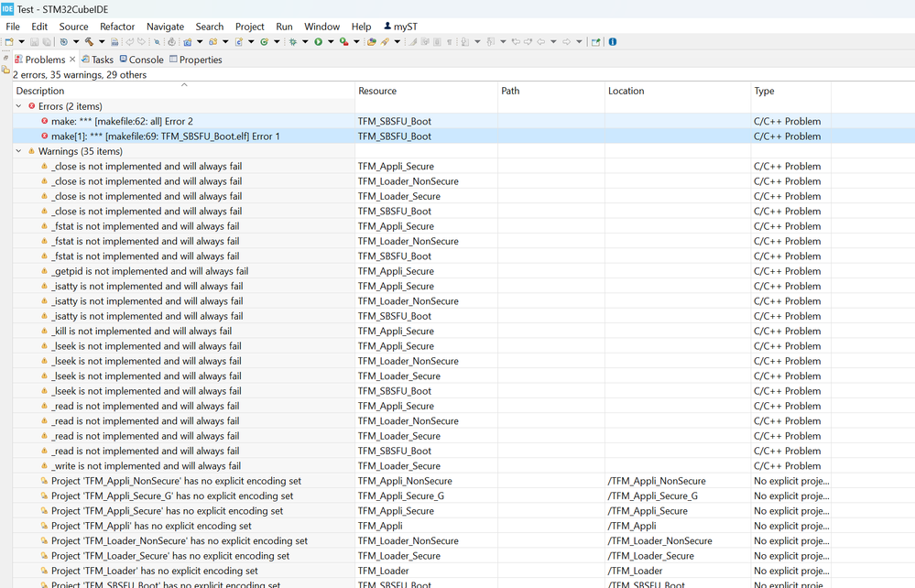Sort by the Resource column header
The height and width of the screenshot is (588, 915).
click(426, 91)
